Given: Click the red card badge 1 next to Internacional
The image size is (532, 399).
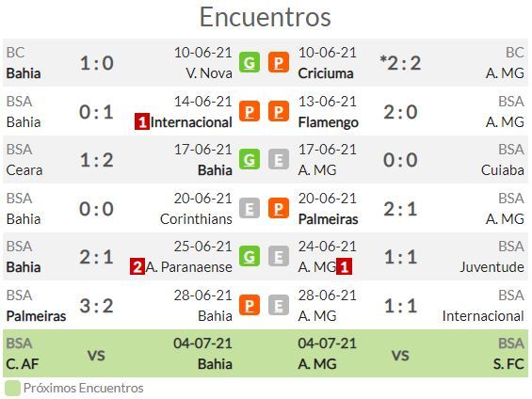Looking at the screenshot, I should click(142, 122).
